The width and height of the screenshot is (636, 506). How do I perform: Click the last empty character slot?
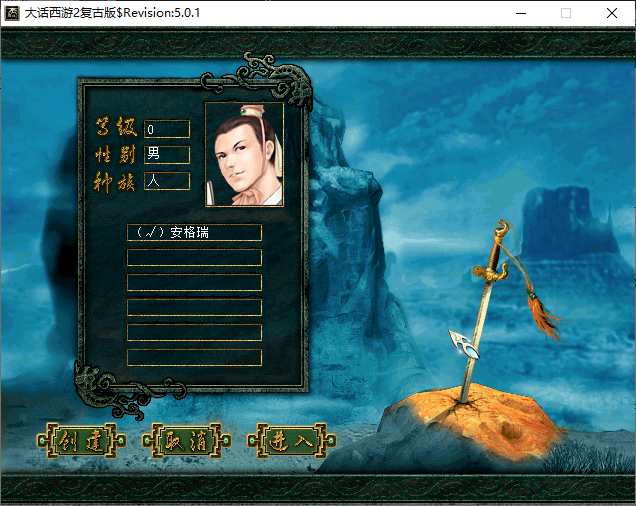[x=194, y=357]
